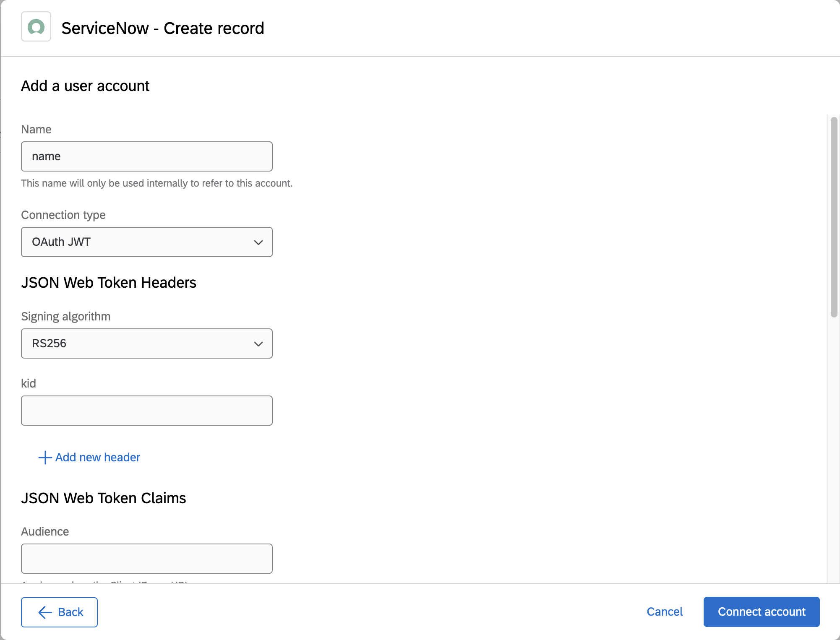Click the 'JSON Web Token Headers' heading
840x640 pixels.
[109, 283]
